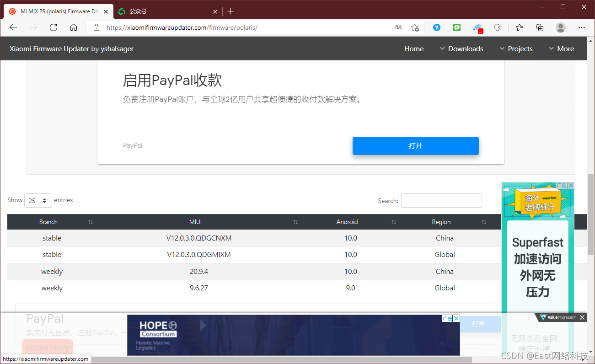
Task: Switch to the 公众号 tab
Action: click(167, 11)
